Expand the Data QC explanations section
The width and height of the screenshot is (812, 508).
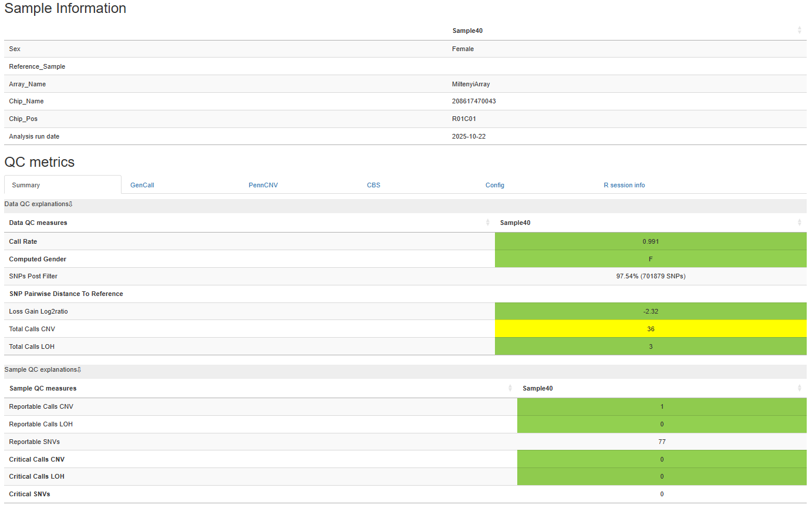coord(39,204)
